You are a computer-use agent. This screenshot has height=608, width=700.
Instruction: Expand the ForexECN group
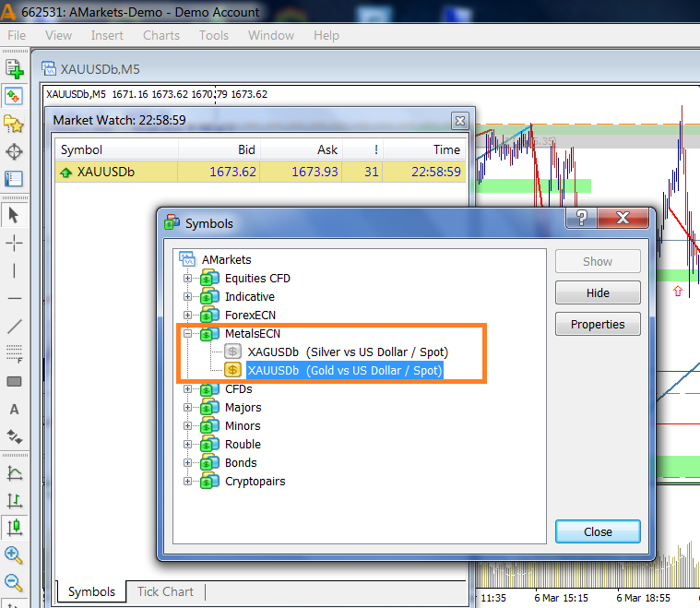click(187, 315)
